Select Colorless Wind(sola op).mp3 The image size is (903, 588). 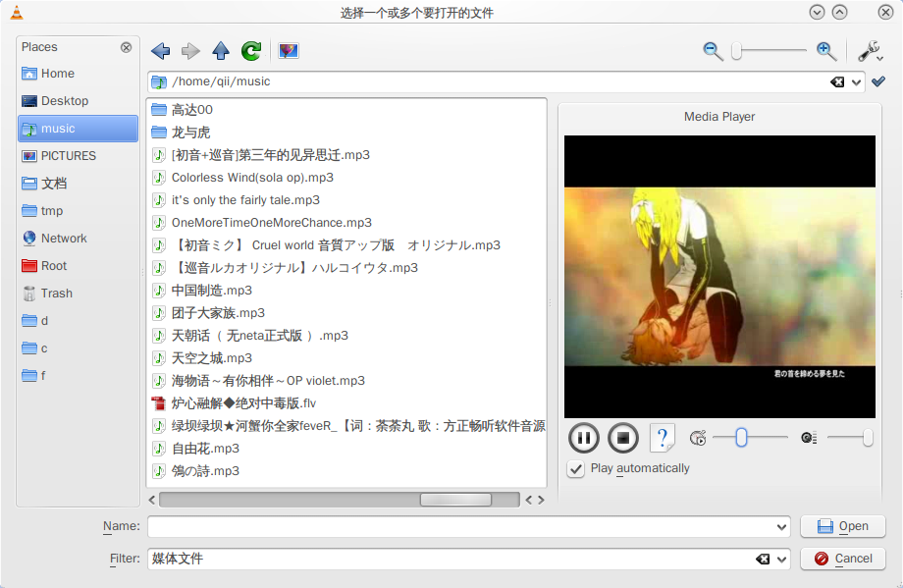coord(241,178)
